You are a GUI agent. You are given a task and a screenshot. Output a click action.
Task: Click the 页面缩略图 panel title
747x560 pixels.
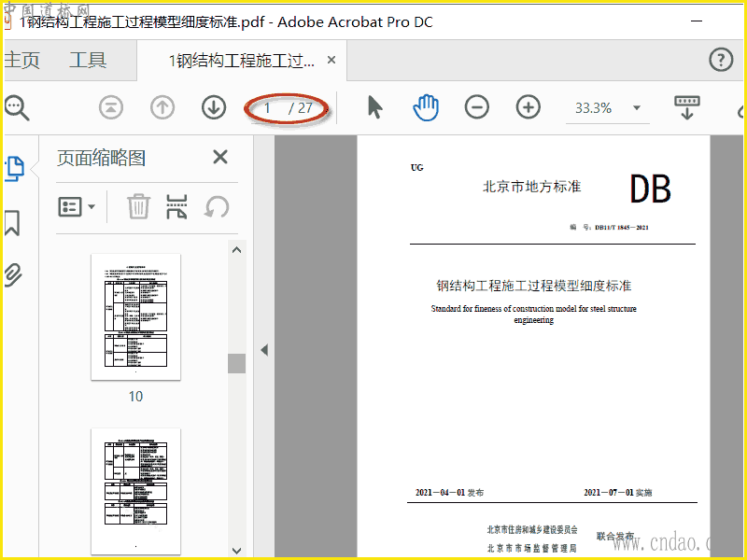(101, 158)
